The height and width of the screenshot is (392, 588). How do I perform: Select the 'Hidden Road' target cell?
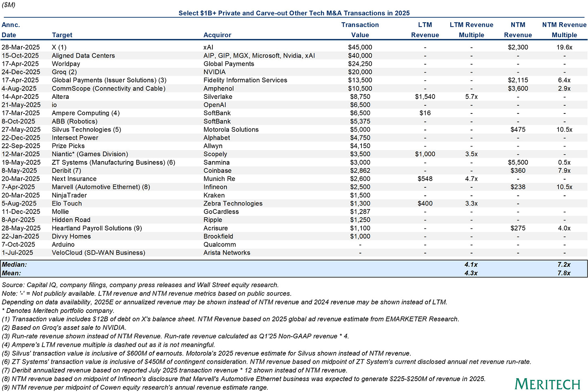click(71, 220)
